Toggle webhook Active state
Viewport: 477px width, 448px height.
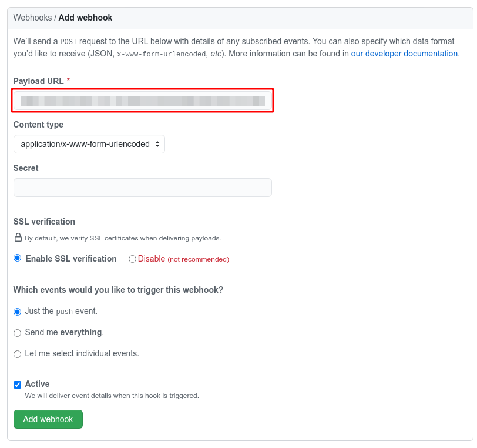17,384
